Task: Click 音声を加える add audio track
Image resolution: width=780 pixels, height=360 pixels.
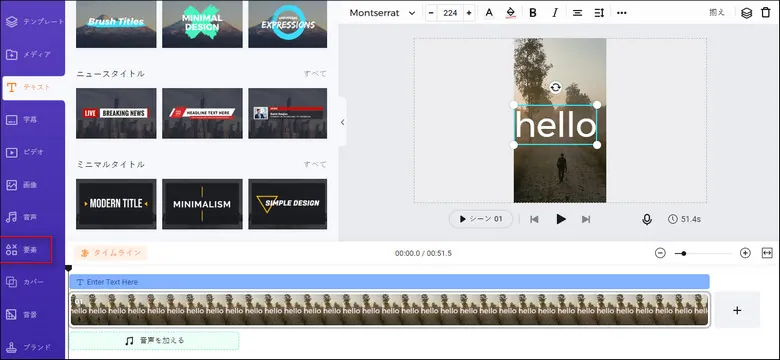Action: click(x=154, y=341)
